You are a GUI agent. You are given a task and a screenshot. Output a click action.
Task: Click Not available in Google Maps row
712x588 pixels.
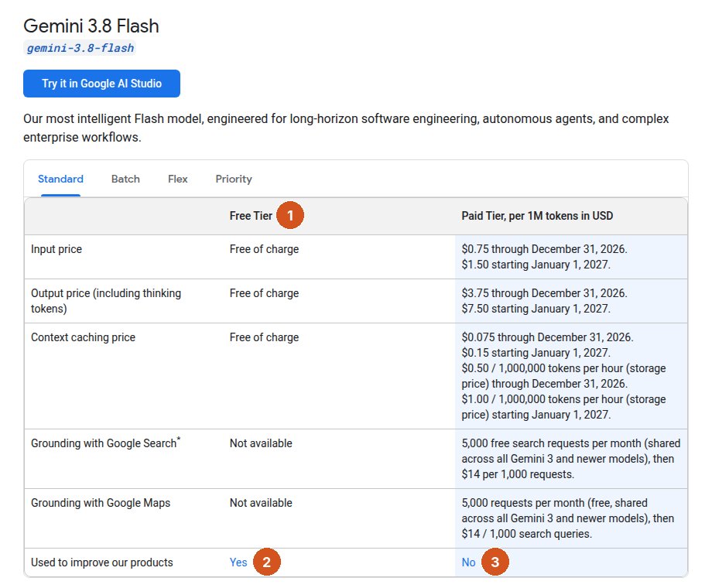(261, 503)
